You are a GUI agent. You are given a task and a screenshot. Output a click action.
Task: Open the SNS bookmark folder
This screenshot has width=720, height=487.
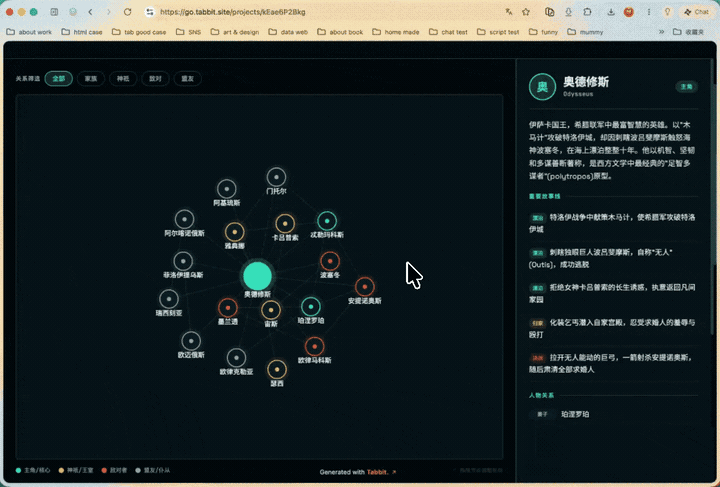point(189,32)
